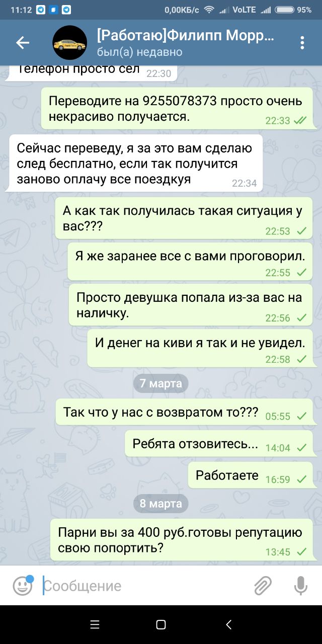Image resolution: width=322 pixels, height=644 pixels.
Task: Open the taxi profile avatar
Action: point(69,43)
